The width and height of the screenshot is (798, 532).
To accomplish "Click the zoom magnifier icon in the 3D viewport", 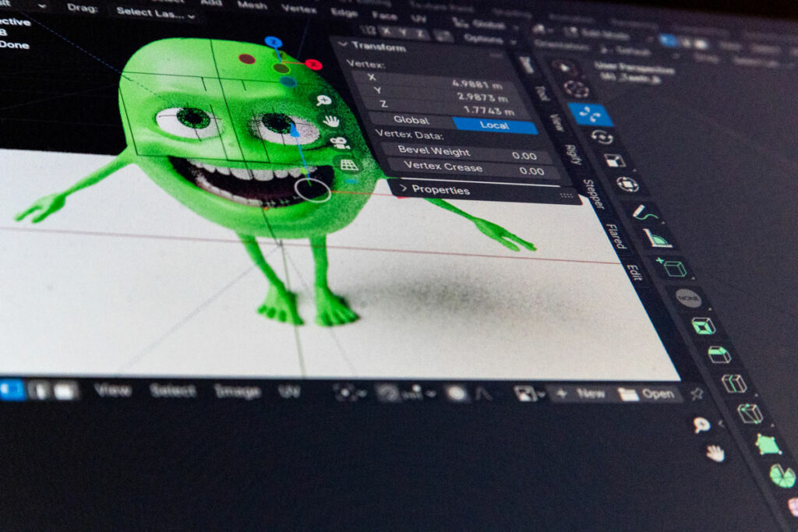I will point(323,100).
